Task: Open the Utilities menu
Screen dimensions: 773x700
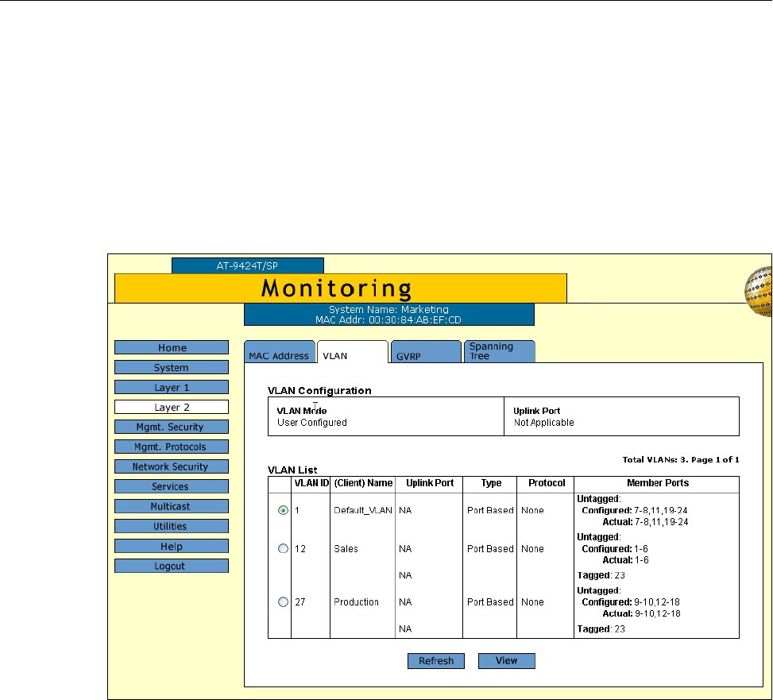Action: click(x=172, y=526)
